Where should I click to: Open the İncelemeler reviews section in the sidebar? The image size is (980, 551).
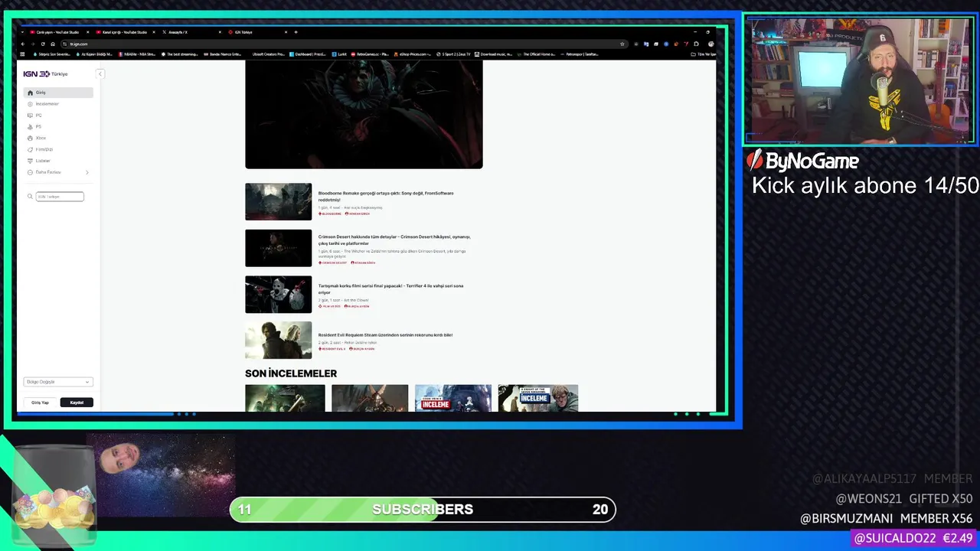[x=58, y=104]
